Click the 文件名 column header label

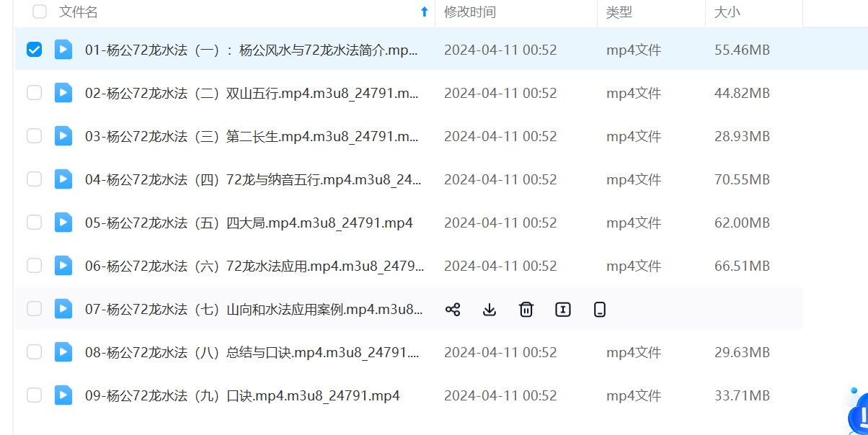tap(79, 12)
